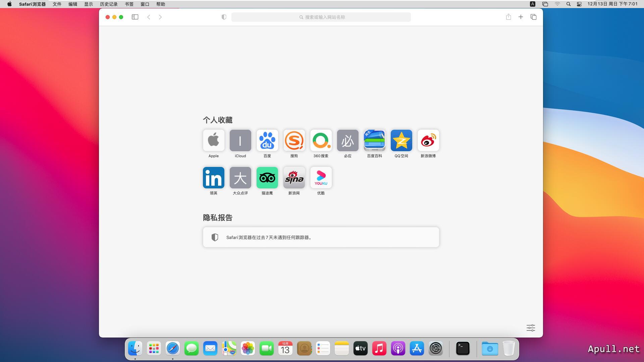Open the 书签 menu
This screenshot has width=644, height=362.
click(x=129, y=4)
